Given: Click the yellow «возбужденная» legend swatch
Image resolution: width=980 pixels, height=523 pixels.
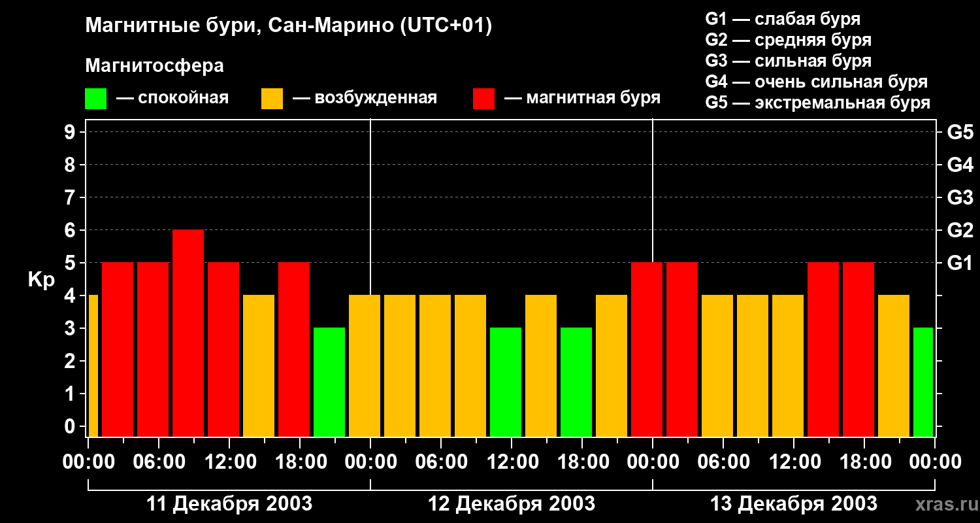Looking at the screenshot, I should click(x=272, y=99).
